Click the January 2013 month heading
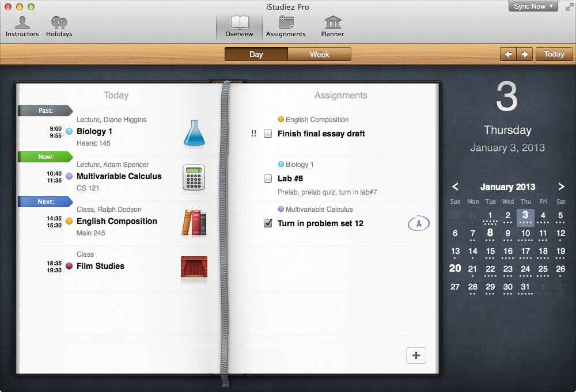The image size is (576, 392). pyautogui.click(x=507, y=187)
